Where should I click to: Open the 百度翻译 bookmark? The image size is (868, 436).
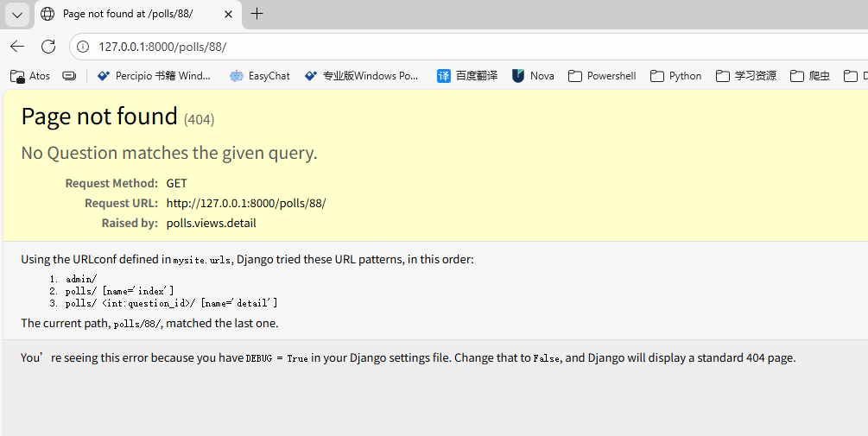(x=467, y=76)
